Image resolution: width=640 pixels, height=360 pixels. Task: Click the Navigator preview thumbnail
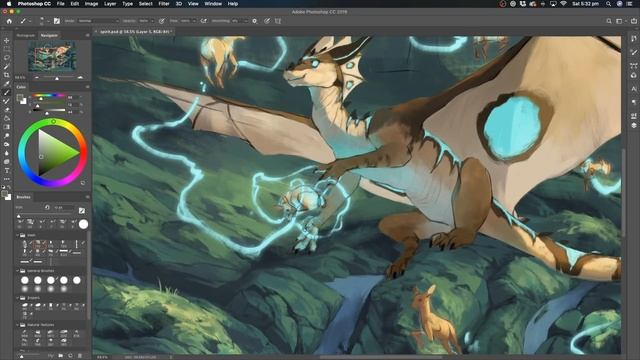(x=52, y=56)
